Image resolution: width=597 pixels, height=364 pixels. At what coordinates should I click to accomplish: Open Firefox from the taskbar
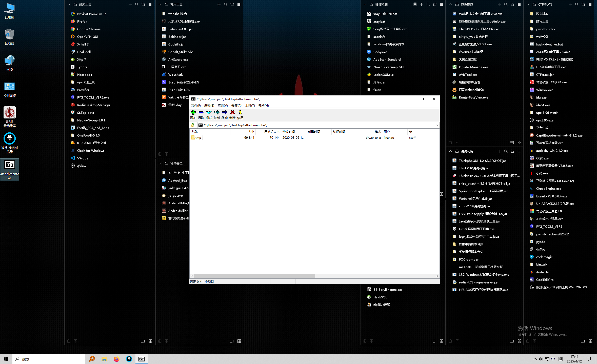116,359
